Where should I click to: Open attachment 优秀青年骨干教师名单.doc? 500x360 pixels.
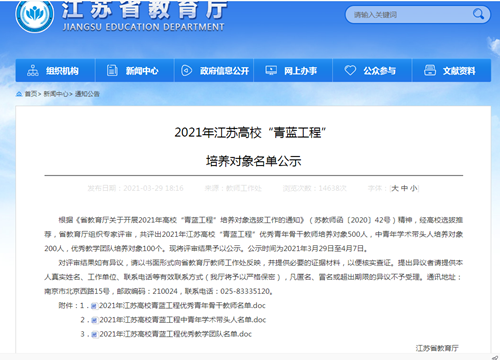click(x=182, y=305)
